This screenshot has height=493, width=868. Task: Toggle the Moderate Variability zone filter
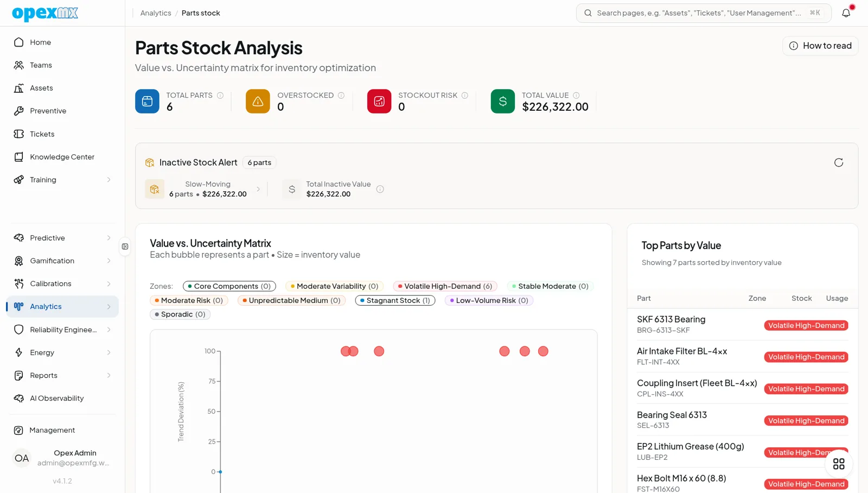click(x=334, y=286)
